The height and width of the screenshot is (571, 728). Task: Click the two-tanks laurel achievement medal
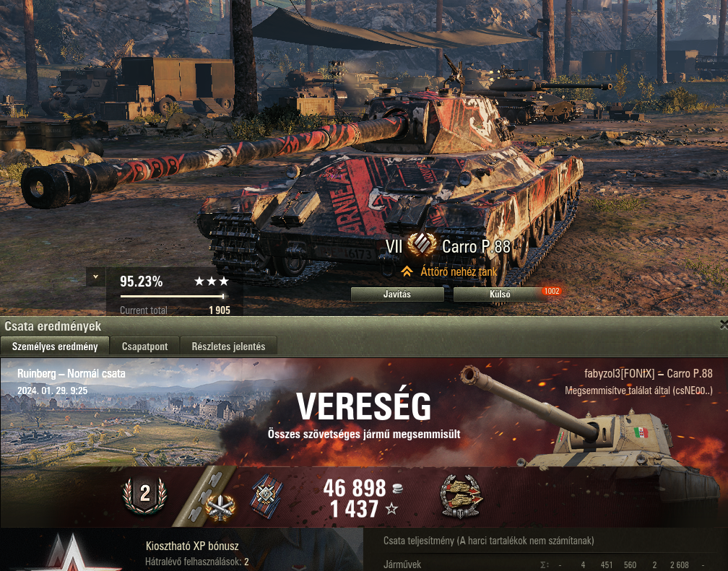[461, 496]
